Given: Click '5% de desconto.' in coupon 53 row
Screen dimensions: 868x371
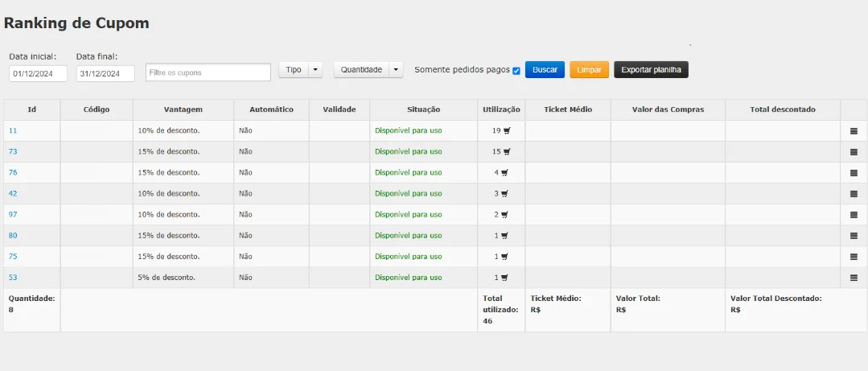Looking at the screenshot, I should (167, 278).
